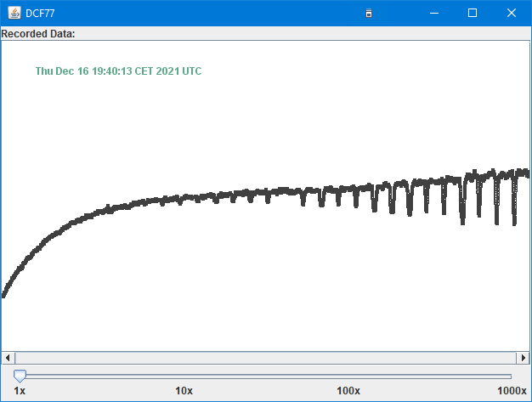Click the 10x zoom label
This screenshot has height=402, width=532.
[x=184, y=391]
